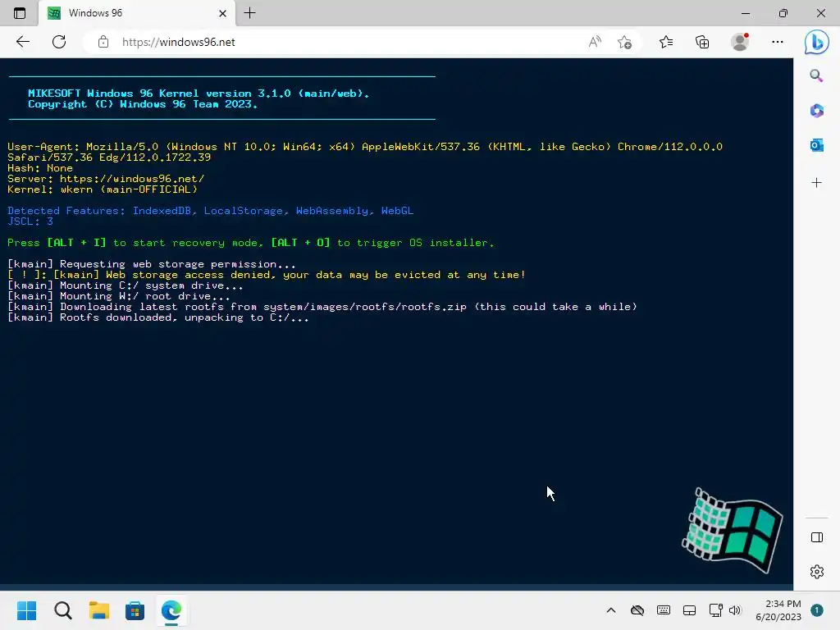Open Edge Settings and more menu
Image resolution: width=840 pixels, height=630 pixels.
coord(778,42)
